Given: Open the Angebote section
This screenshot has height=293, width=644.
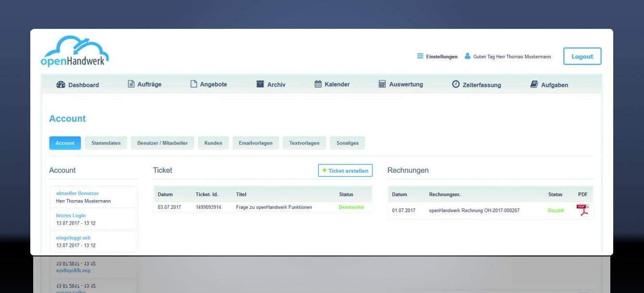Looking at the screenshot, I should click(209, 84).
